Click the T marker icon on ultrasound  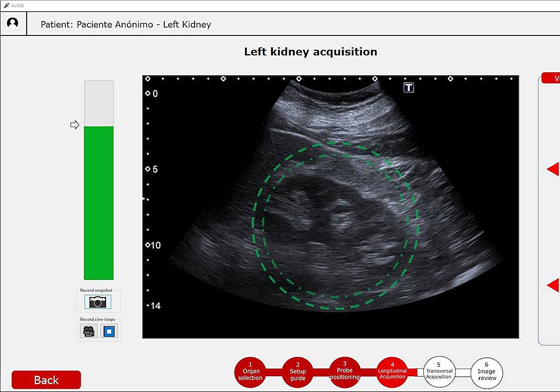pyautogui.click(x=409, y=87)
